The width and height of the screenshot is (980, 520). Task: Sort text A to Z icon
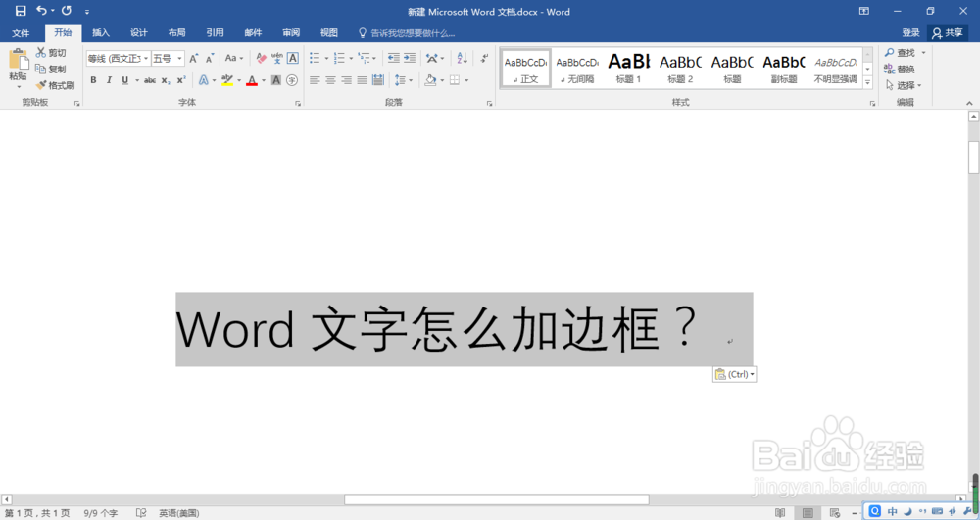(462, 58)
